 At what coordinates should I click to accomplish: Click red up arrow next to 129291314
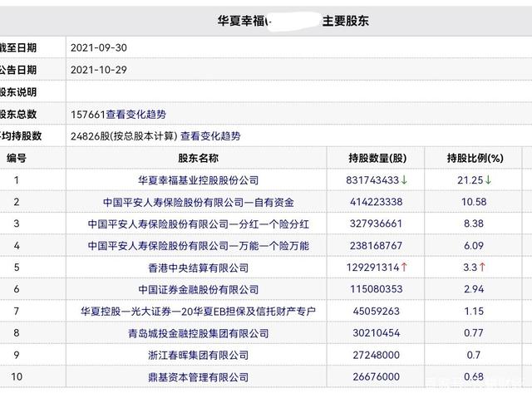404,268
